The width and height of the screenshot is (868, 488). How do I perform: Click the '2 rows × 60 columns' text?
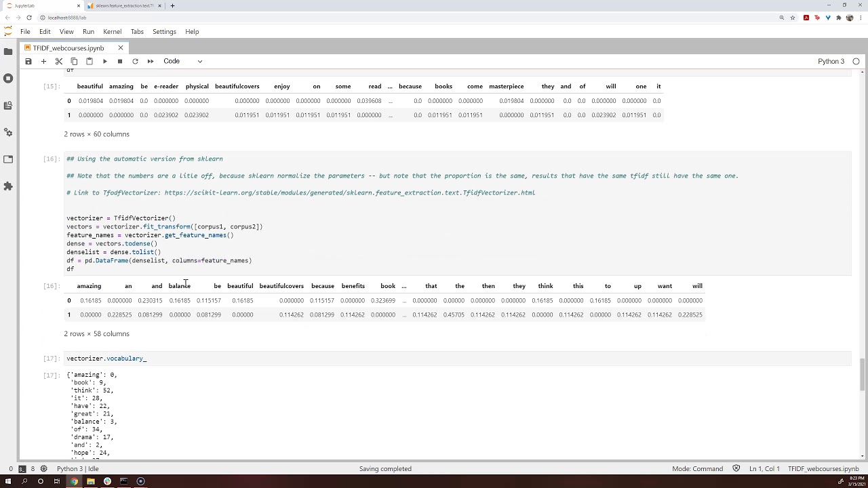[x=96, y=134]
